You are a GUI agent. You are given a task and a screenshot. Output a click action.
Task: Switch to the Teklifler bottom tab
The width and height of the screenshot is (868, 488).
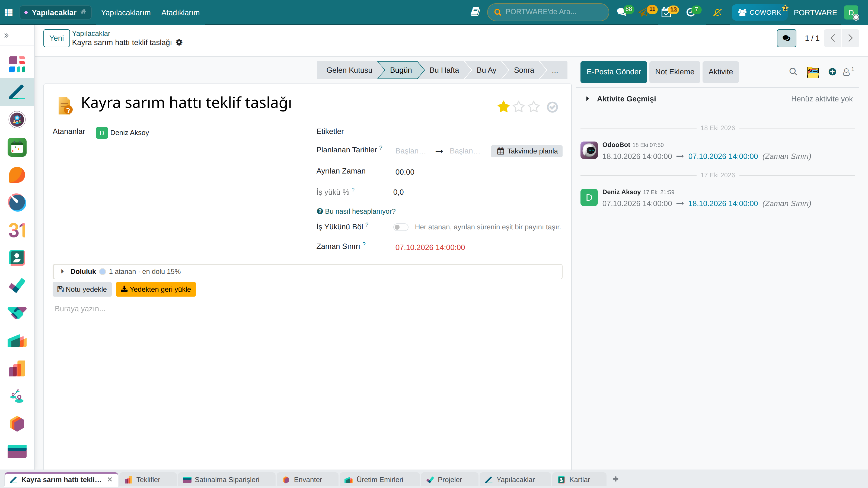click(x=148, y=480)
